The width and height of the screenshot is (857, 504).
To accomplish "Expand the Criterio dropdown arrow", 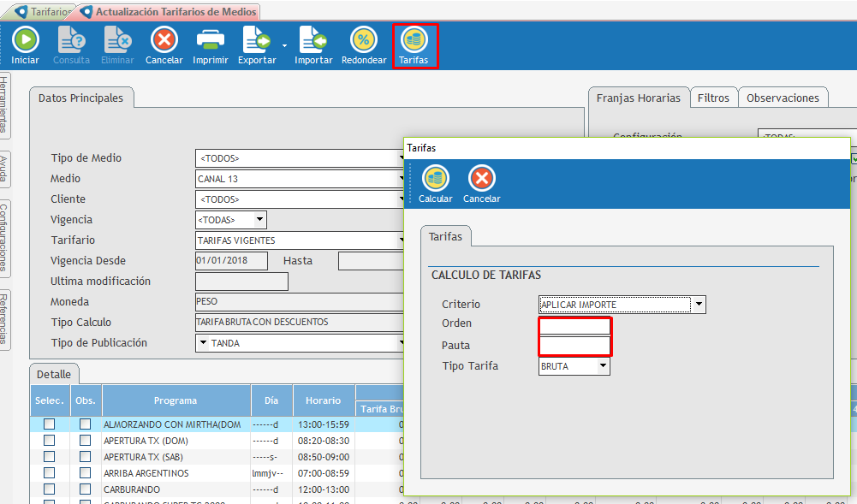I will [699, 305].
